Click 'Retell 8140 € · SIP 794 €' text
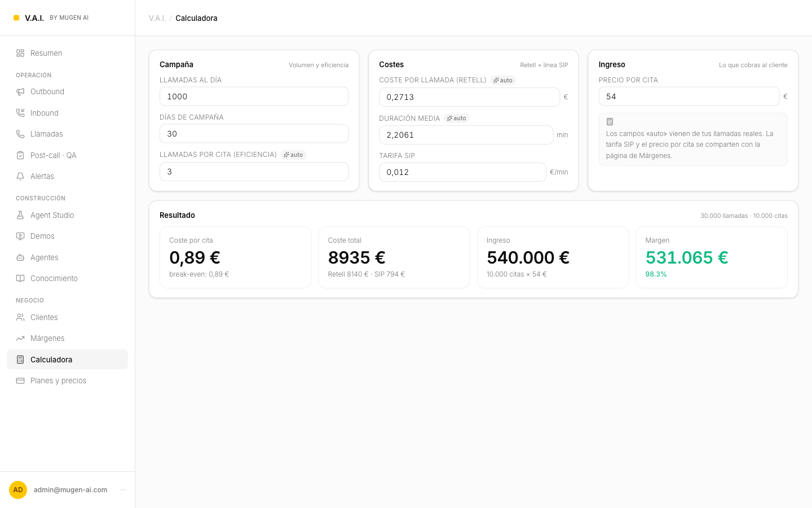The width and height of the screenshot is (812, 508). tap(366, 274)
